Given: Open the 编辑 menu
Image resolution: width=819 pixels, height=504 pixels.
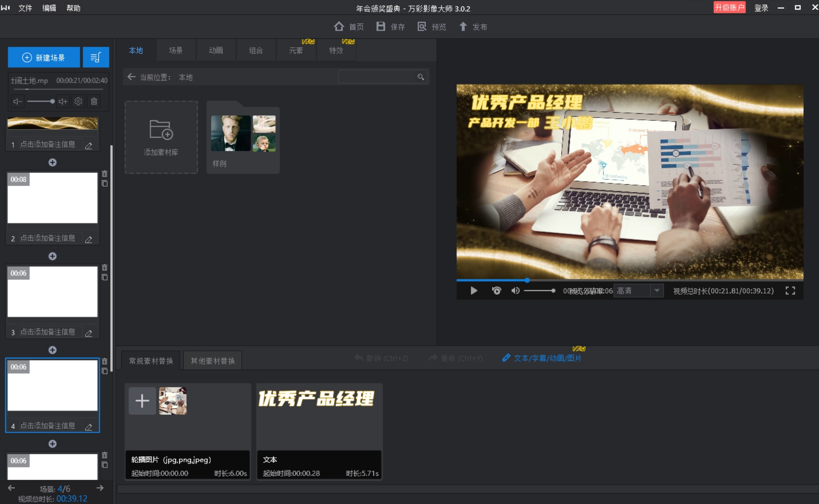Looking at the screenshot, I should (49, 8).
